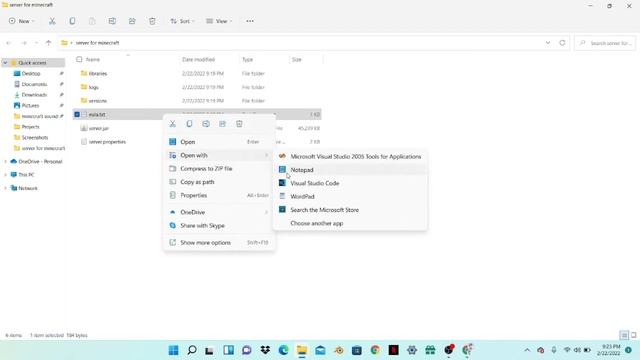
Task: Click the Rename icon in the context menu
Action: [x=206, y=124]
